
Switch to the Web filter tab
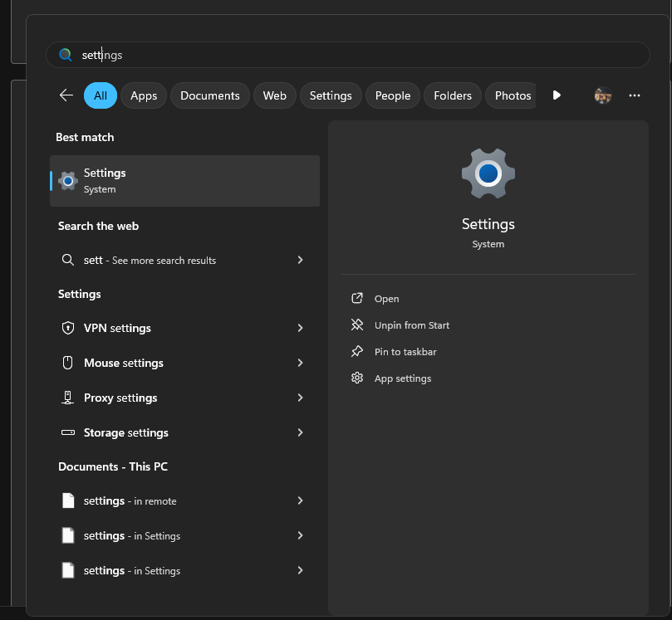click(275, 95)
